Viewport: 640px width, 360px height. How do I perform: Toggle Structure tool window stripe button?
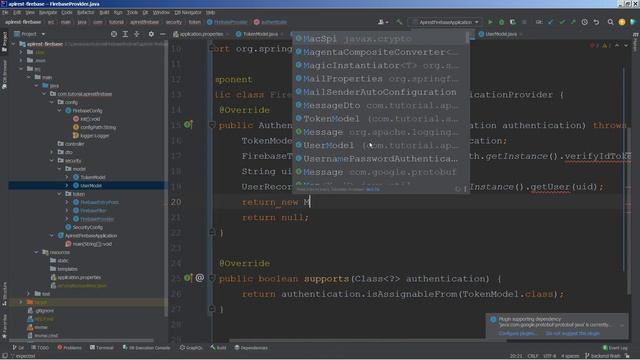4,293
